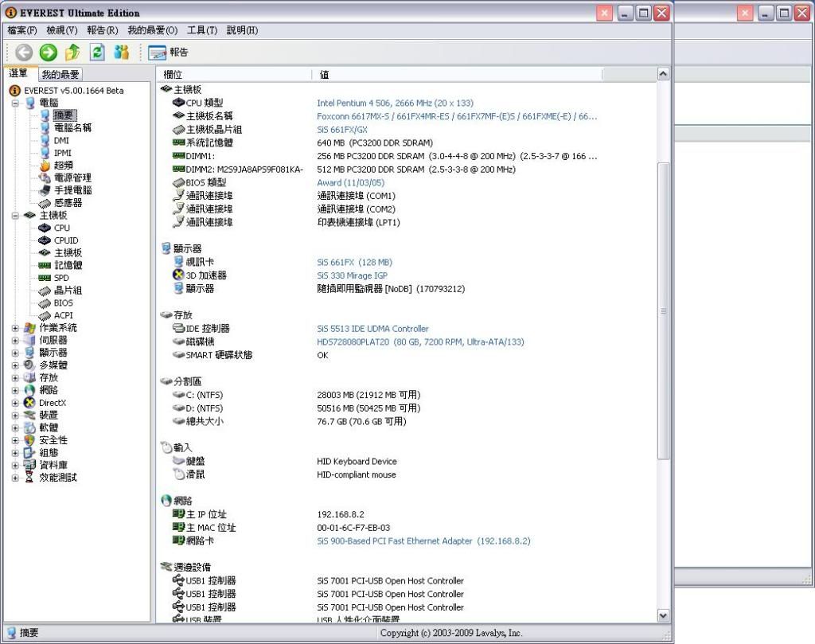815x644 pixels.
Task: Click the 效能測試 hourglass icon
Action: click(x=29, y=478)
